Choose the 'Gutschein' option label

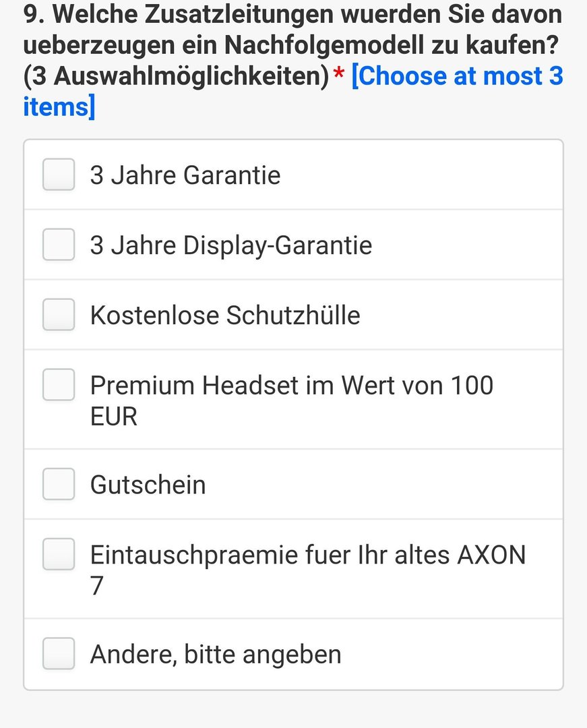(x=148, y=485)
